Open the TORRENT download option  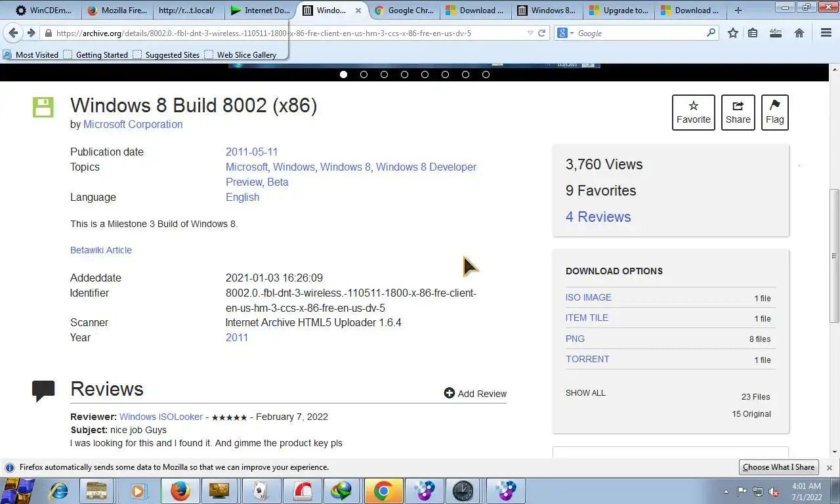pyautogui.click(x=587, y=359)
